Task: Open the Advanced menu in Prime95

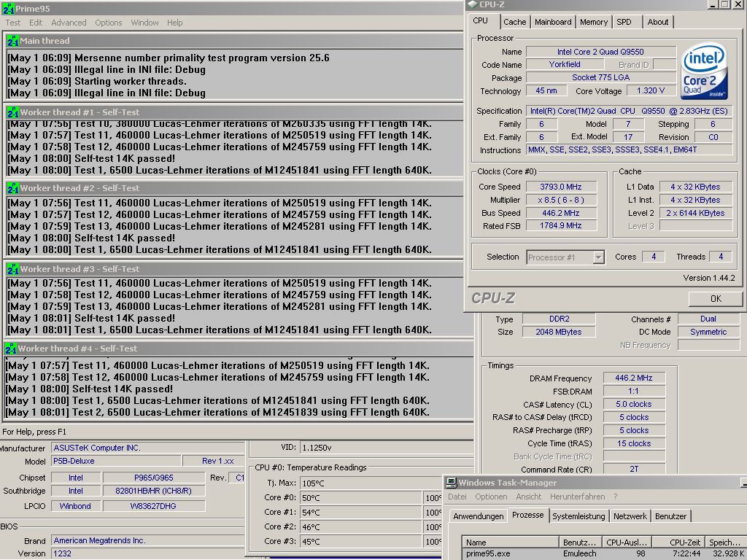Action: (69, 23)
